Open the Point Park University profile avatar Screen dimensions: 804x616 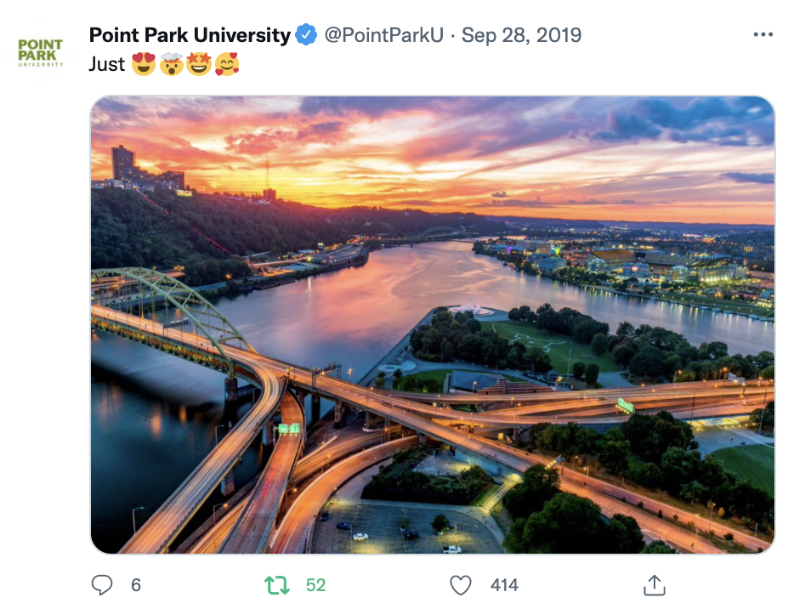pos(41,52)
